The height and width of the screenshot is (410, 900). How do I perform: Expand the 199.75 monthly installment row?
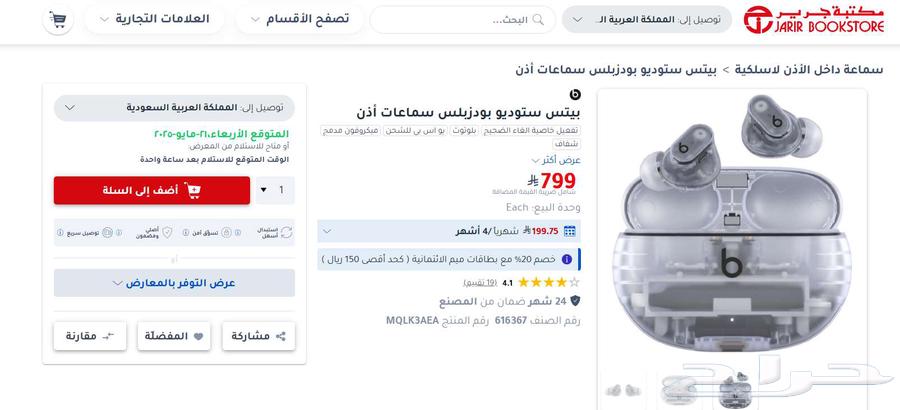(x=449, y=231)
